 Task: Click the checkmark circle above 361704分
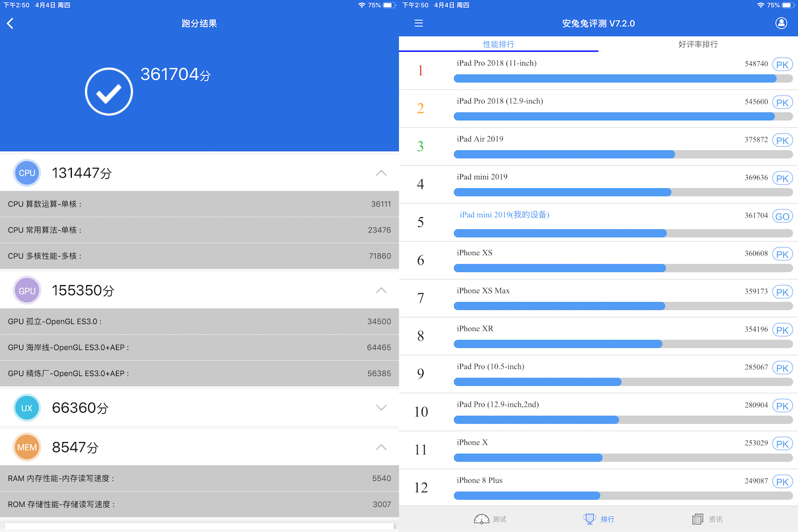(109, 91)
